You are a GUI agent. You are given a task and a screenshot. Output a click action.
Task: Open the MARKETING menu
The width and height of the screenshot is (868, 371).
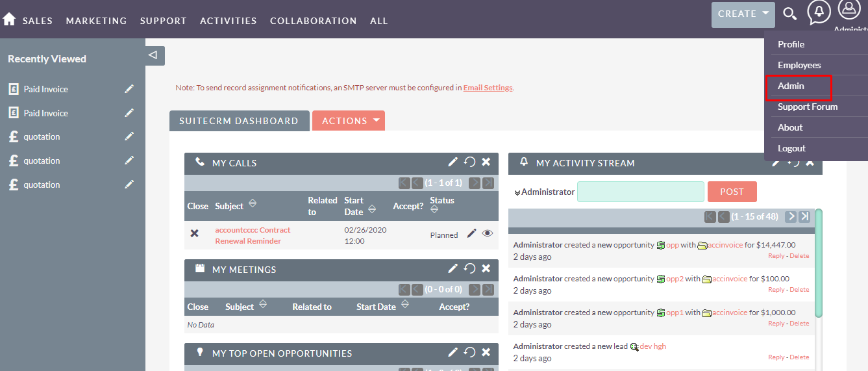pos(96,21)
